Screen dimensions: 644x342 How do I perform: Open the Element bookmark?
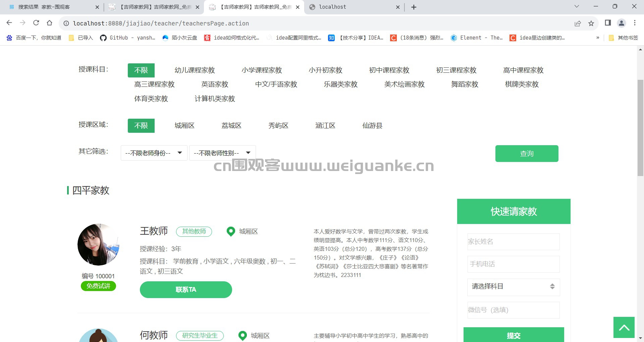point(477,38)
